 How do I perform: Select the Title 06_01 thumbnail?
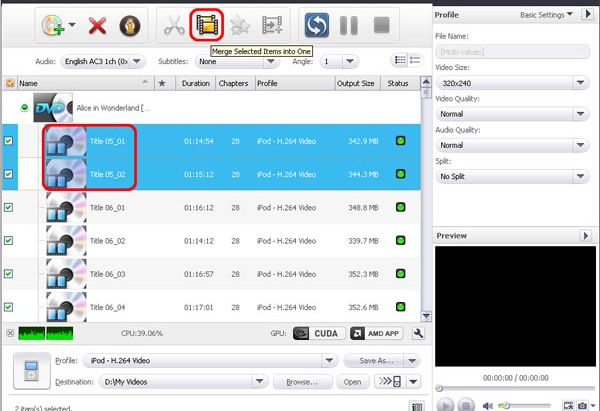click(66, 207)
